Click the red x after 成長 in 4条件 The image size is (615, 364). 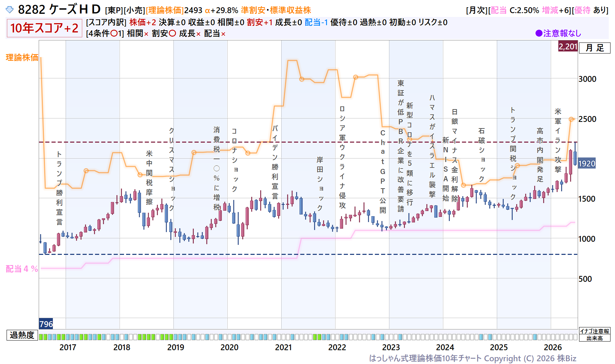[x=198, y=34]
